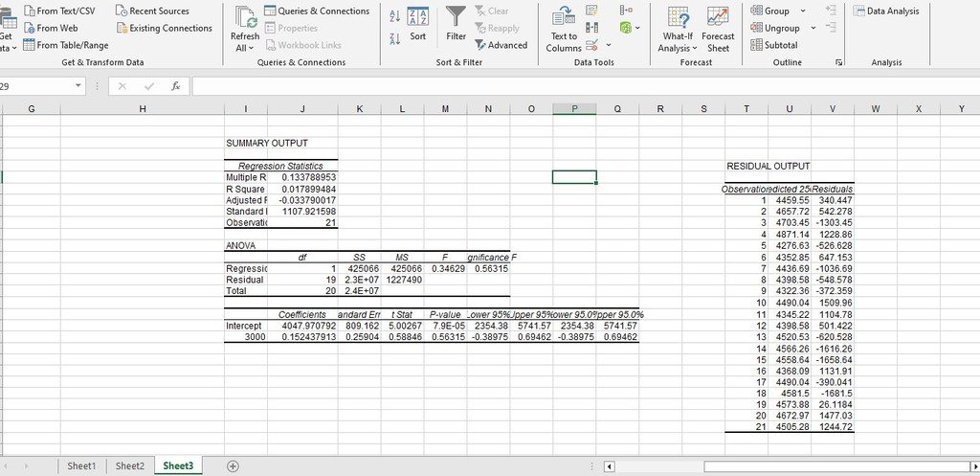This screenshot has height=476, width=980.
Task: Open the Sort dialog button
Action: [x=417, y=24]
